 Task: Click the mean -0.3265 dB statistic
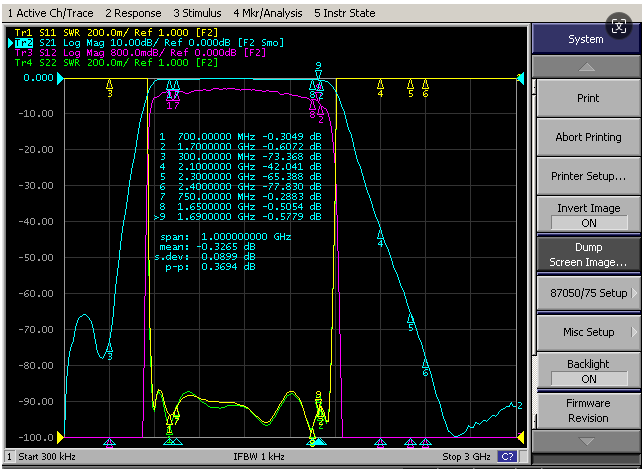(x=207, y=247)
